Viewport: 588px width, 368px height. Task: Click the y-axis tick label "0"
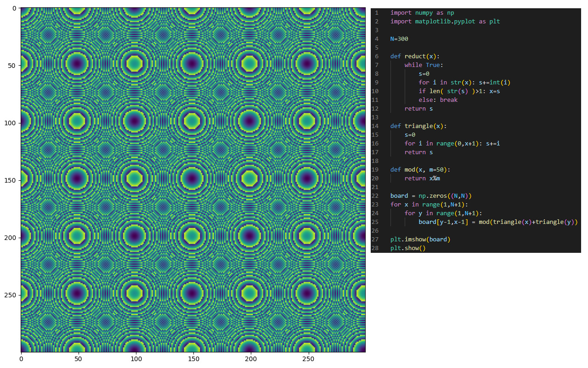(14, 8)
